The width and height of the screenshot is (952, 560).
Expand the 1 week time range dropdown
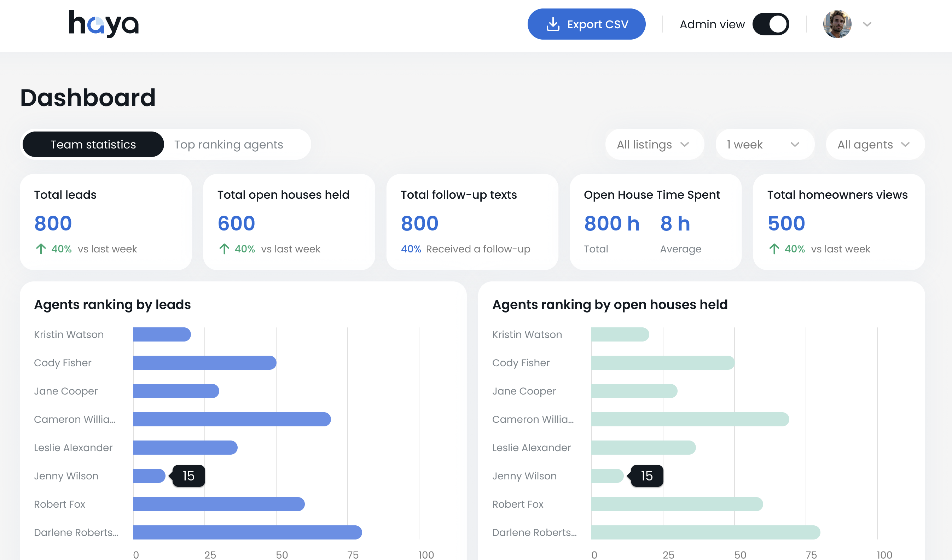point(765,144)
